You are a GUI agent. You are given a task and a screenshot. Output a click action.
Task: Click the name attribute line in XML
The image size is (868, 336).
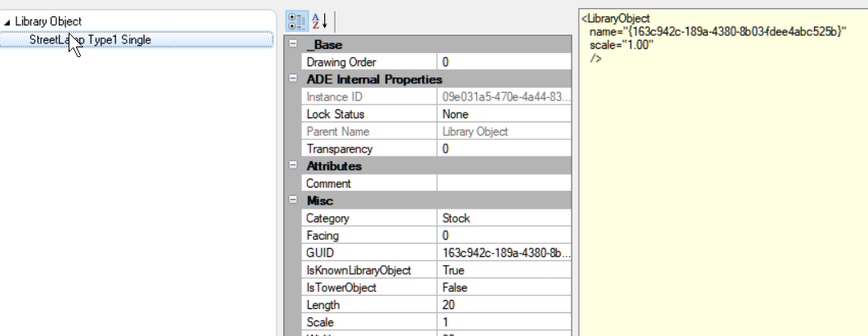718,32
